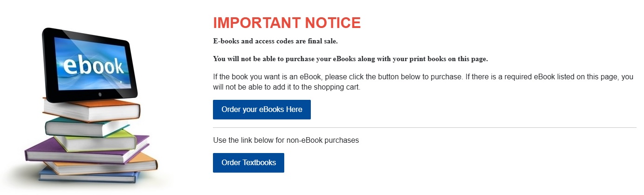Click the red IMPORTANT NOTICE heading
This screenshot has width=644, height=195.
click(x=287, y=22)
